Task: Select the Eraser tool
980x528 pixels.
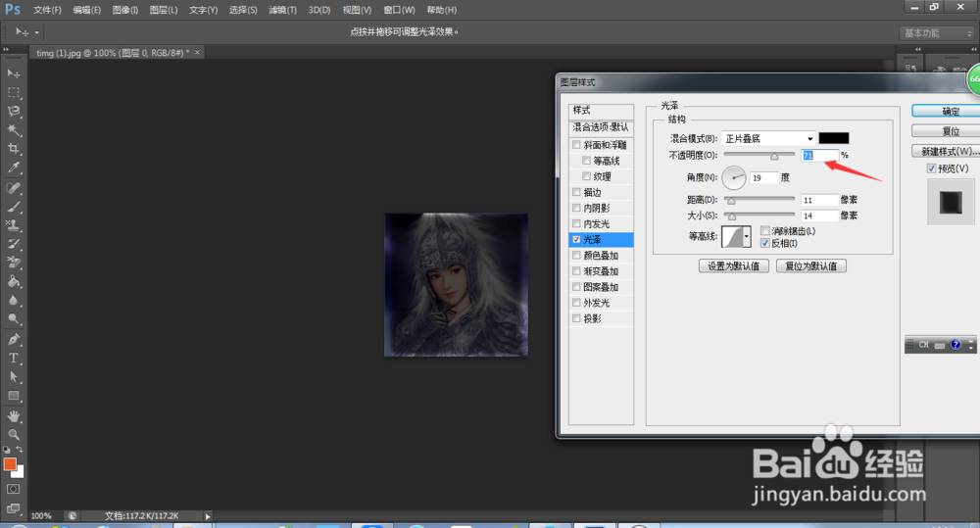Action: pyautogui.click(x=13, y=263)
